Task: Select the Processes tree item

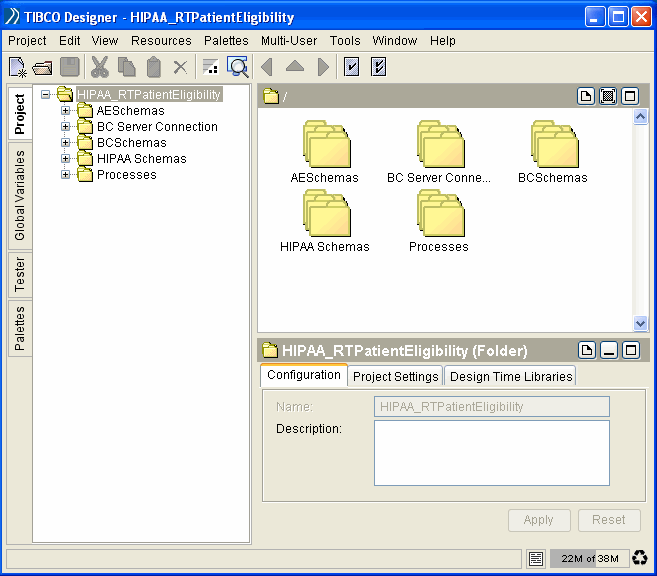Action: [x=127, y=175]
